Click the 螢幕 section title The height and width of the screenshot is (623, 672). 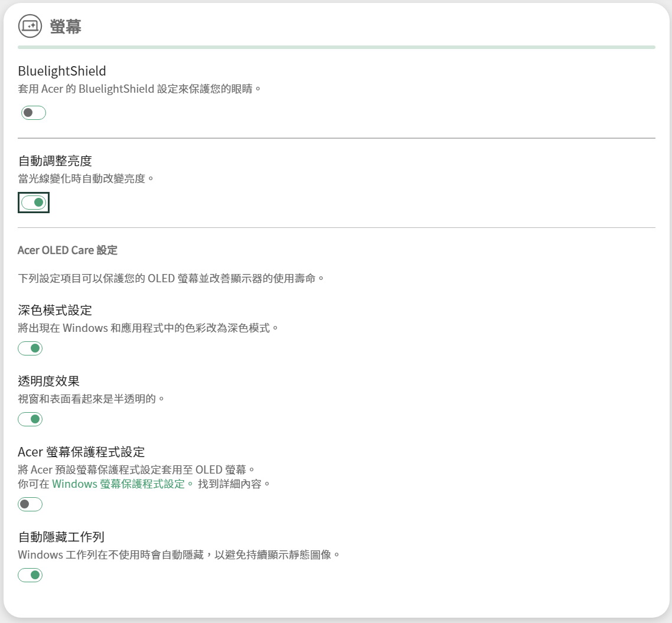click(x=66, y=27)
